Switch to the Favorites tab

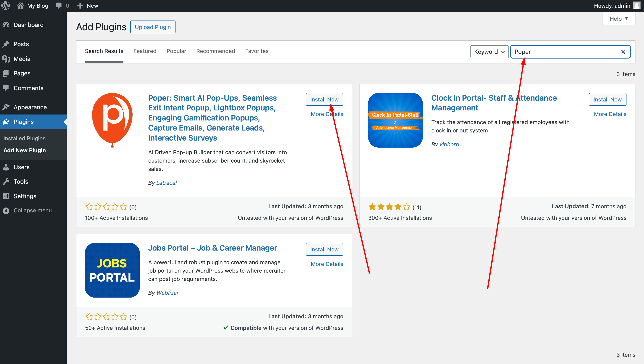click(257, 51)
